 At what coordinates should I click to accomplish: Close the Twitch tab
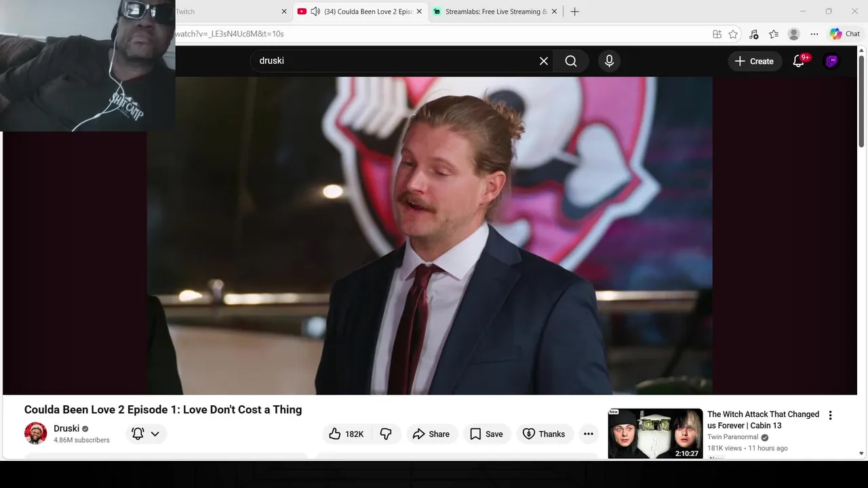(284, 12)
